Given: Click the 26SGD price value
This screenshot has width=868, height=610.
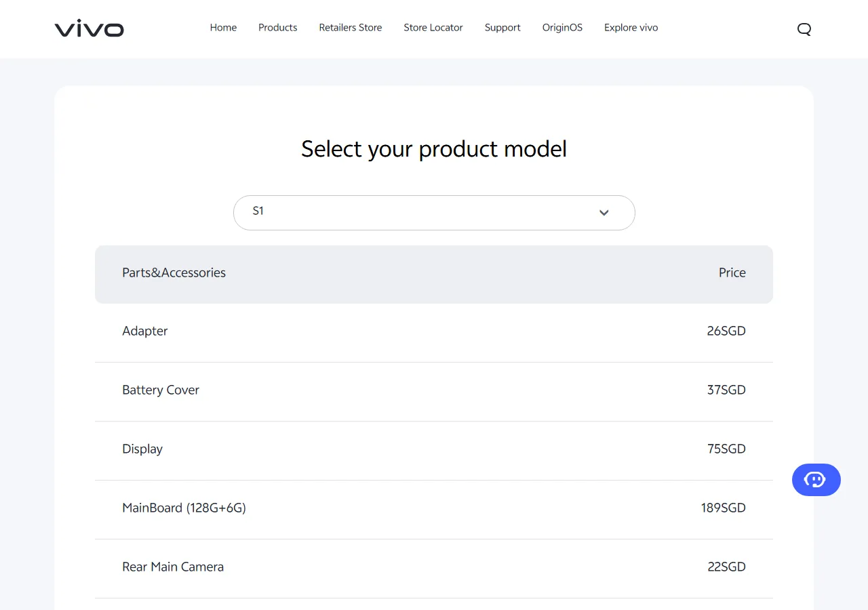Looking at the screenshot, I should 726,331.
